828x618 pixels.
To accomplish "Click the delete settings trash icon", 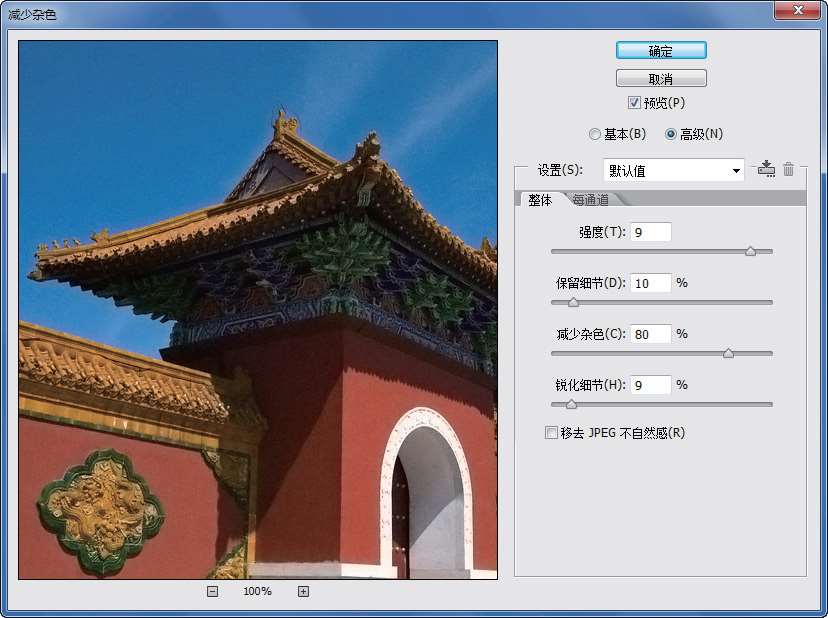I will pyautogui.click(x=788, y=169).
